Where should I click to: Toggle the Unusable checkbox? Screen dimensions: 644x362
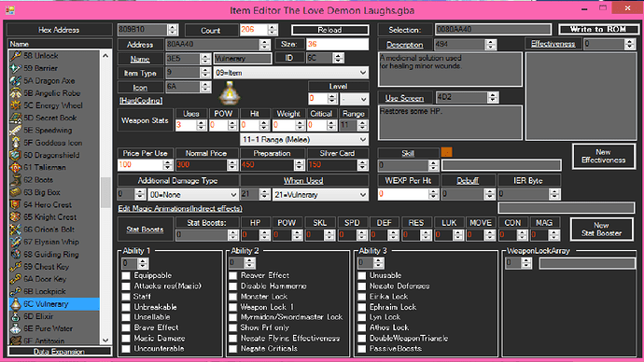tap(362, 275)
